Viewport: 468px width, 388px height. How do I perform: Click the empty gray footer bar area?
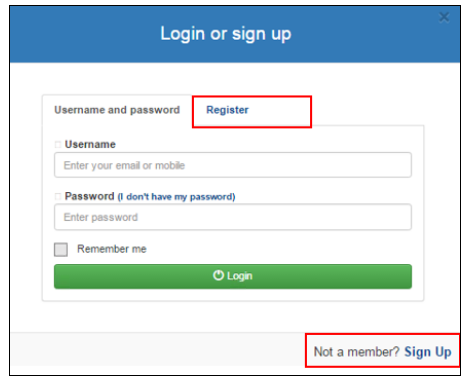click(158, 349)
